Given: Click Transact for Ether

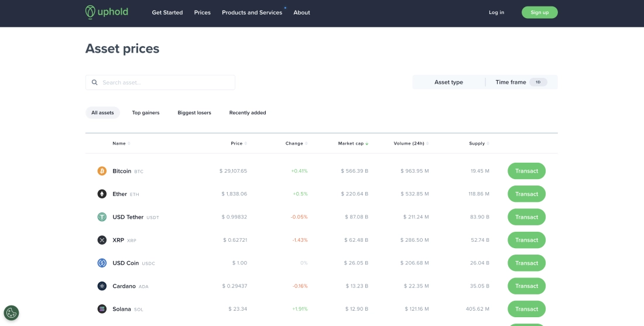Looking at the screenshot, I should tap(526, 194).
